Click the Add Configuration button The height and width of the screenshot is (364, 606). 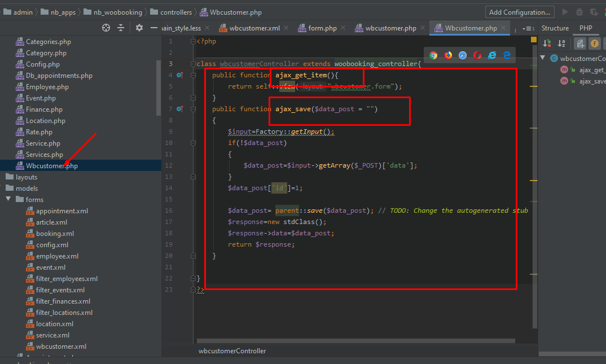(x=519, y=12)
